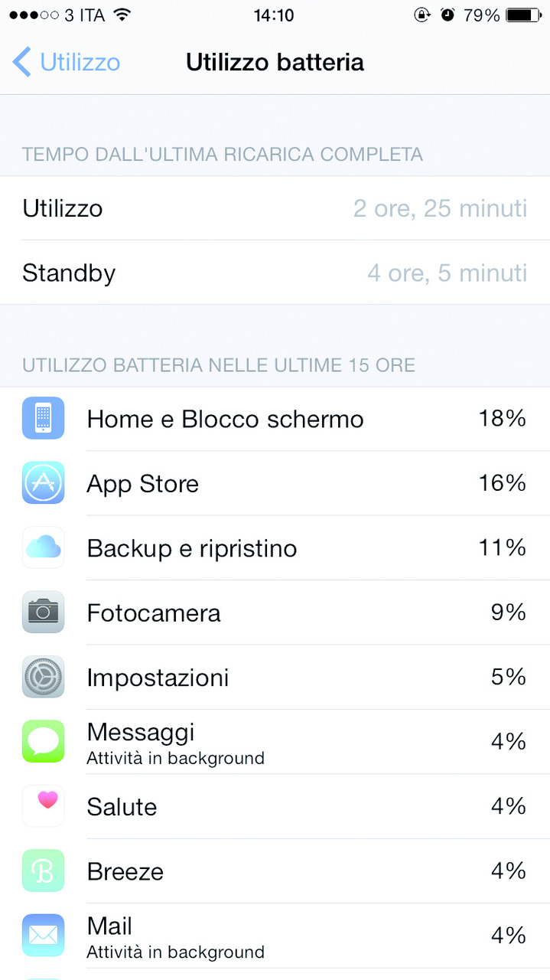Tap the Utilizzo time row

(275, 208)
